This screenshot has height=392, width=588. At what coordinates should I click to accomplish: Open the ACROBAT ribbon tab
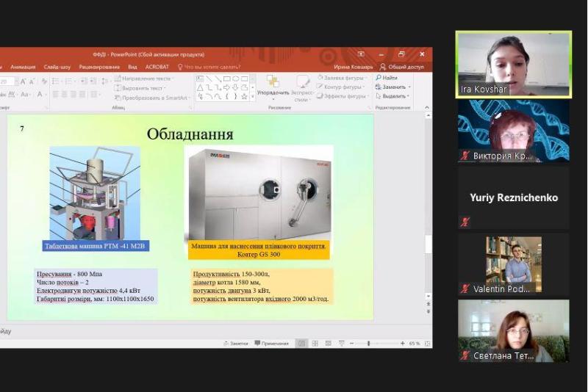[157, 66]
